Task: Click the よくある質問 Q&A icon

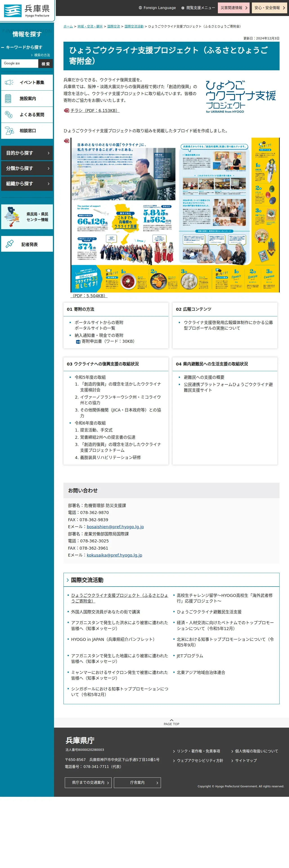Action: 9,114
